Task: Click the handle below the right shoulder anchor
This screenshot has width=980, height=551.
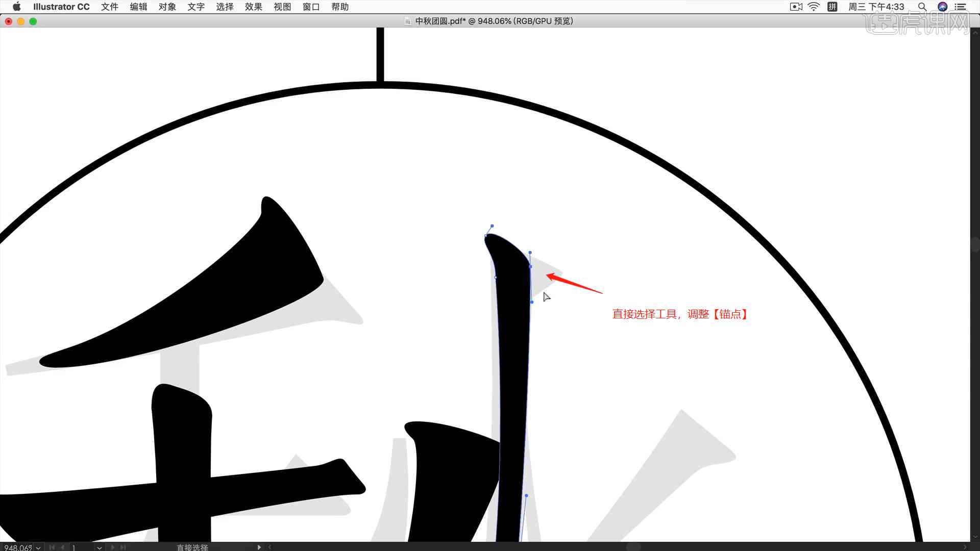Action: coord(532,302)
